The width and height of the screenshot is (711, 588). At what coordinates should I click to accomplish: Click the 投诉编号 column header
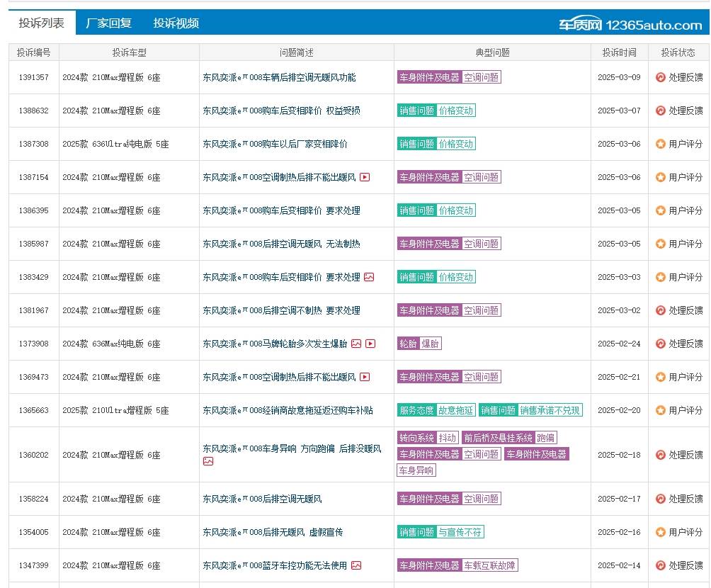(x=33, y=52)
